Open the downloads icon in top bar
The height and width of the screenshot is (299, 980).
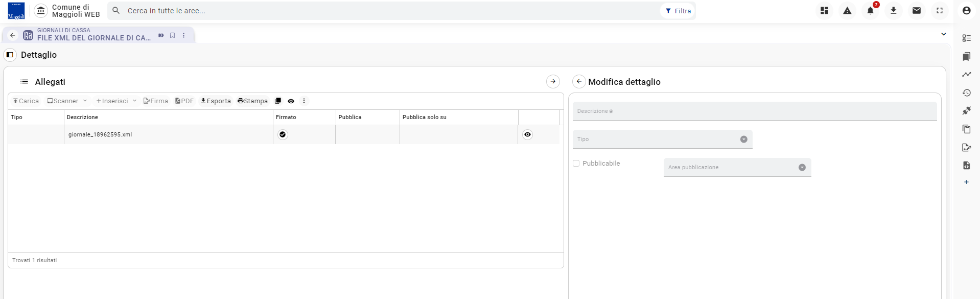click(893, 11)
